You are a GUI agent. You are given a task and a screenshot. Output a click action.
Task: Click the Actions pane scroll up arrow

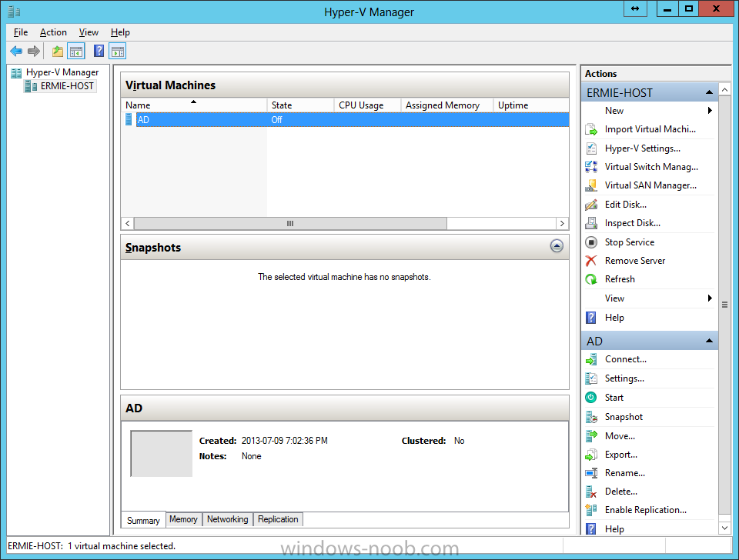point(725,89)
